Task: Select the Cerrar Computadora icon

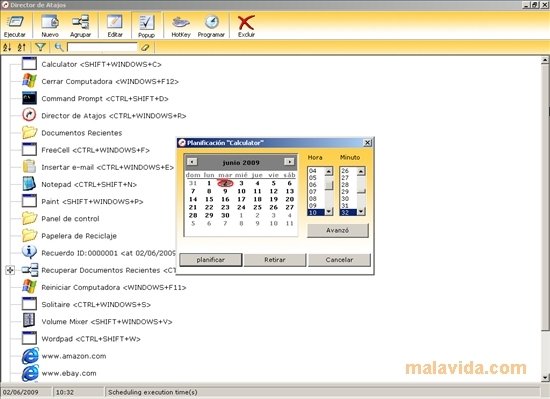Action: (x=29, y=81)
